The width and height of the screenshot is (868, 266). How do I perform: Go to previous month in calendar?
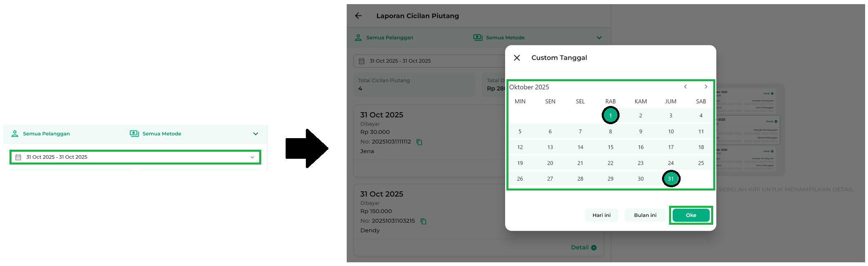tap(685, 87)
